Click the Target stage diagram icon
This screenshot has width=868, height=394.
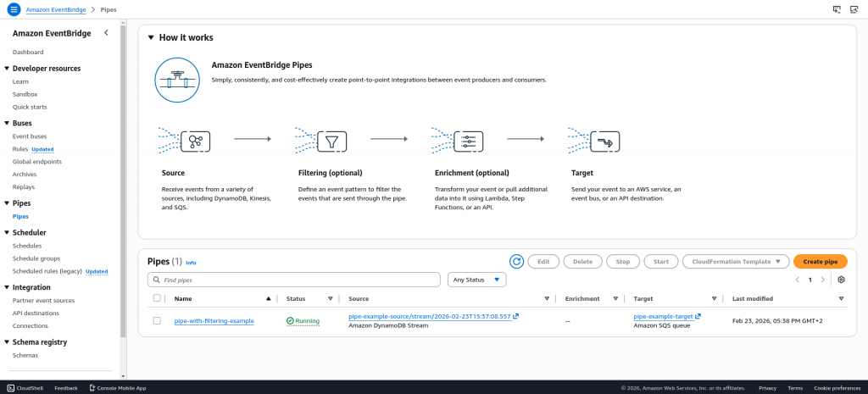point(604,140)
